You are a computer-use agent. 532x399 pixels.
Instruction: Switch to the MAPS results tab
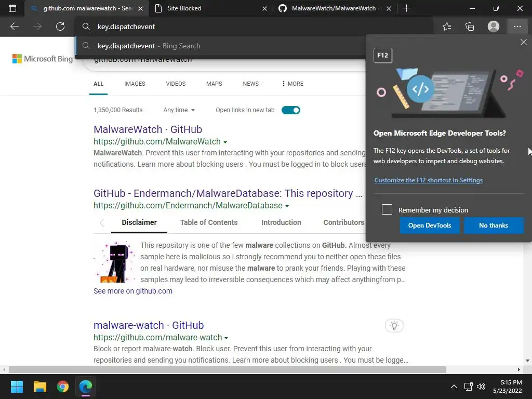(214, 84)
